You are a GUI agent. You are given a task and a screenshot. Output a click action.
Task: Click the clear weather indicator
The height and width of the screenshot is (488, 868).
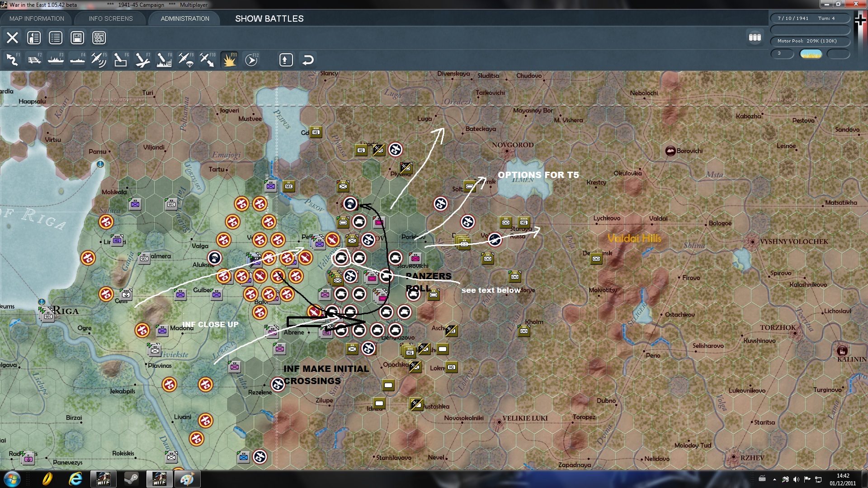click(811, 54)
